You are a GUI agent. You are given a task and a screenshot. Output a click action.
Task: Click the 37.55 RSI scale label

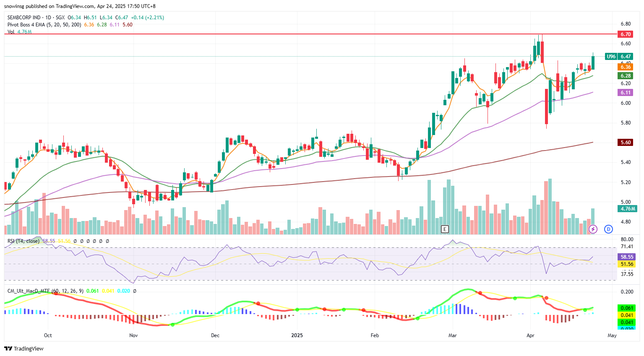pos(627,274)
